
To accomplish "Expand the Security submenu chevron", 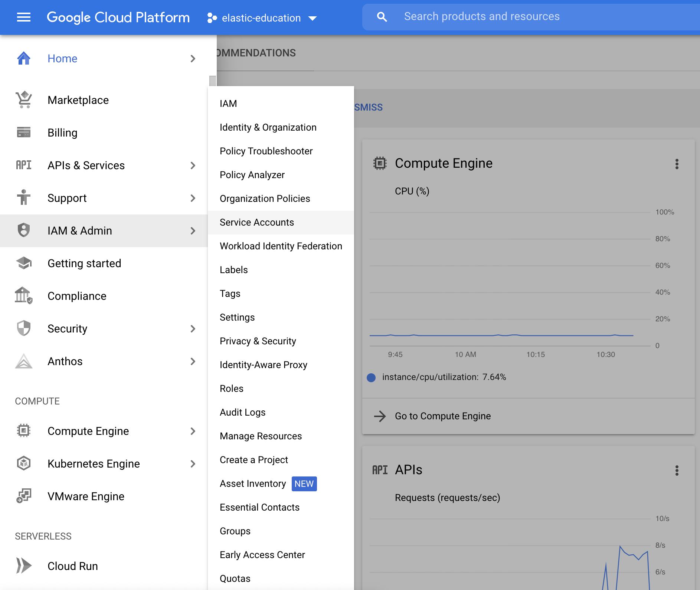I will point(193,329).
